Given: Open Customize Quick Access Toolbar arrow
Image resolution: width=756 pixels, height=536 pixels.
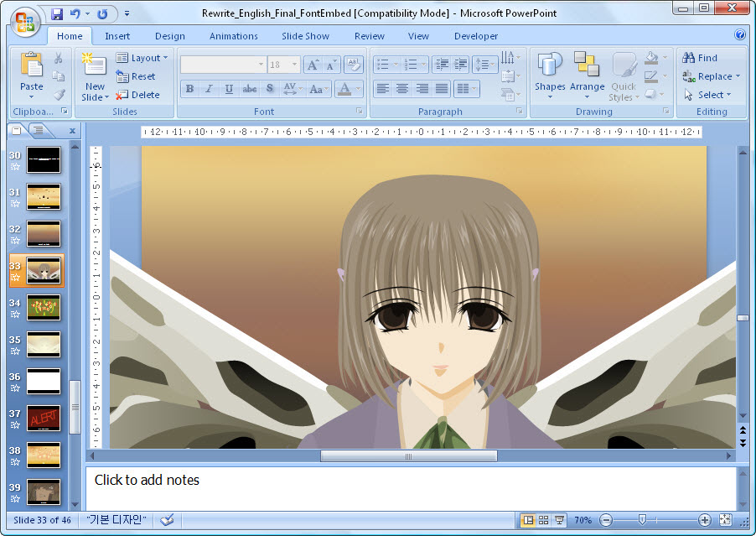Looking at the screenshot, I should click(x=127, y=14).
